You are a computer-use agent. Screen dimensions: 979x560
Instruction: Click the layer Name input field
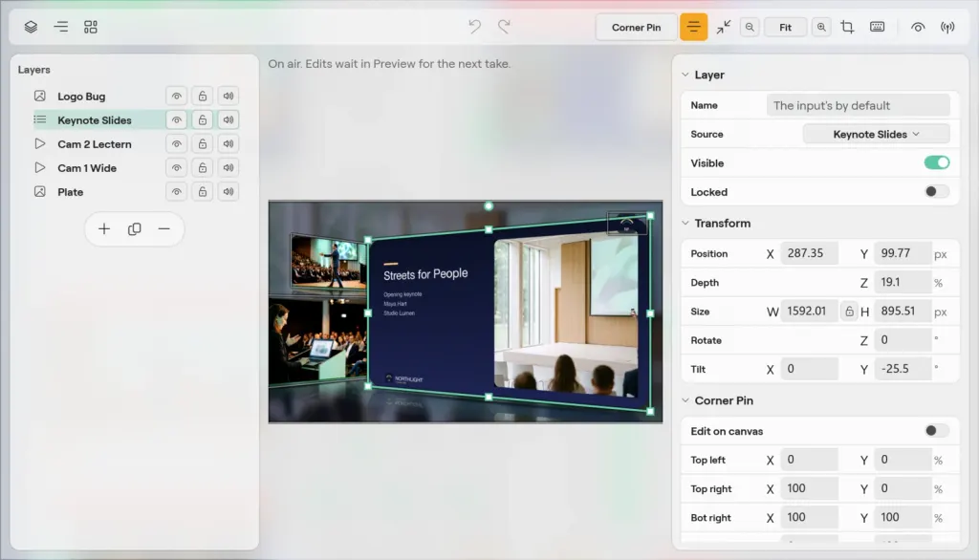(858, 105)
